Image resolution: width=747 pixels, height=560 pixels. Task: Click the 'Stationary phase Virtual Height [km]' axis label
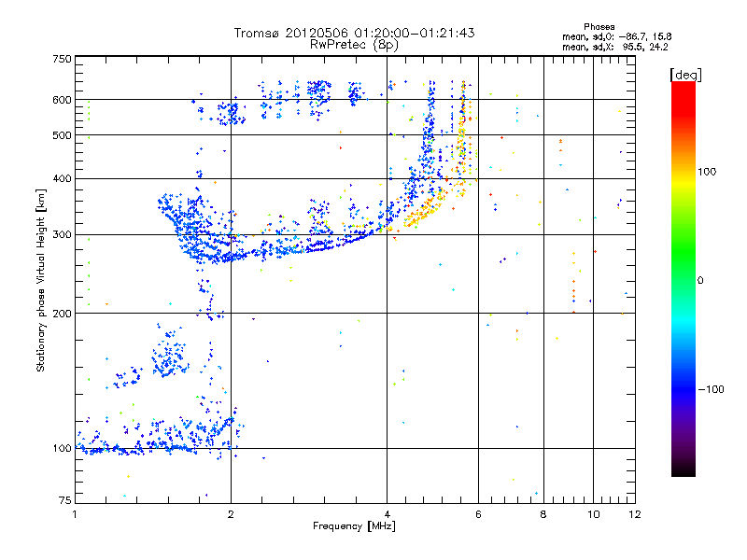[x=41, y=281]
